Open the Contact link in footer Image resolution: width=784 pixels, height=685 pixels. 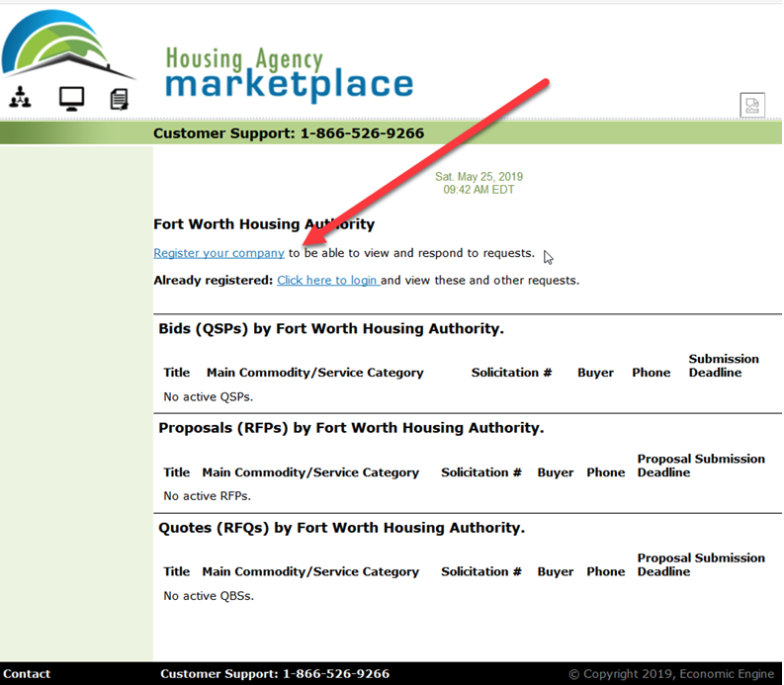tap(27, 673)
